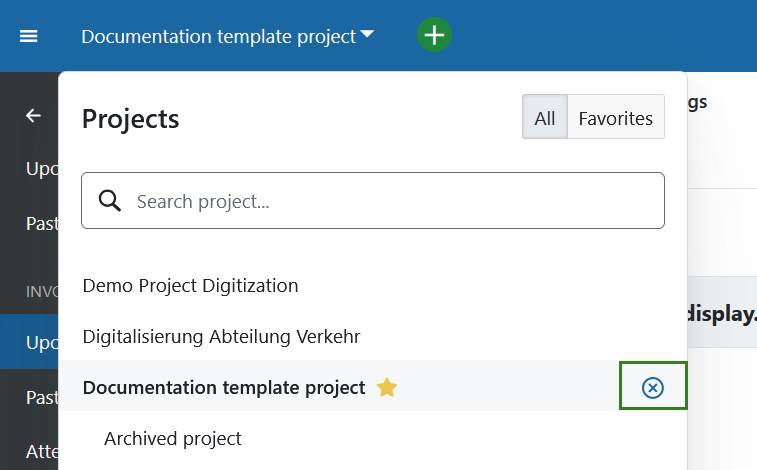The width and height of the screenshot is (757, 470).
Task: Select the highlighted Upc sidebar item
Action: (40, 342)
